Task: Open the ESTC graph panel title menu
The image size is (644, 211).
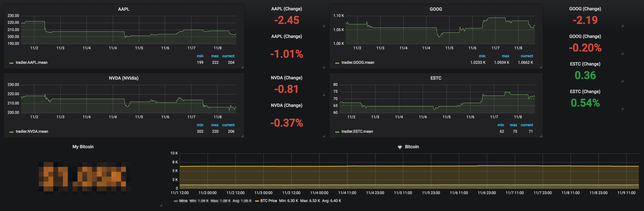Action: click(436, 78)
